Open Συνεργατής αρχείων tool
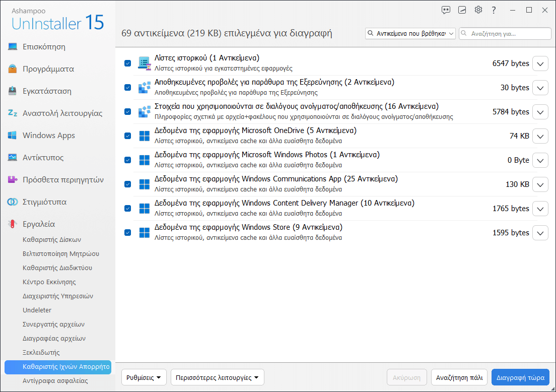Screen dimensions: 556x392 pyautogui.click(x=53, y=324)
